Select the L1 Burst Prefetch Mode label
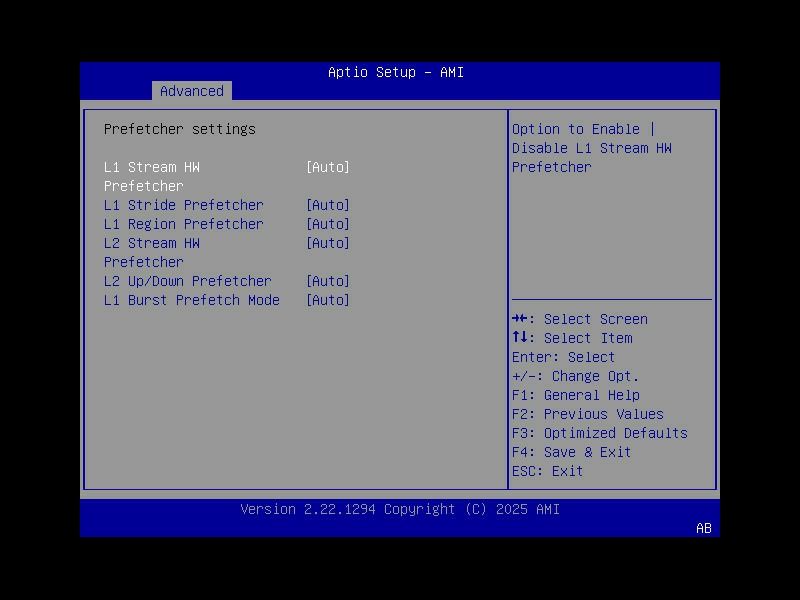 pyautogui.click(x=192, y=300)
